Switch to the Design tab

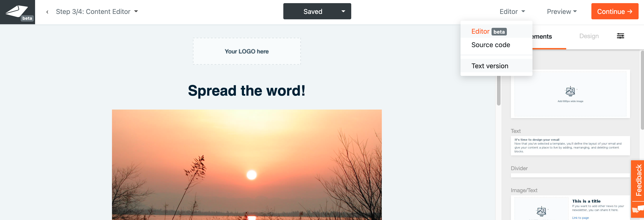click(589, 36)
